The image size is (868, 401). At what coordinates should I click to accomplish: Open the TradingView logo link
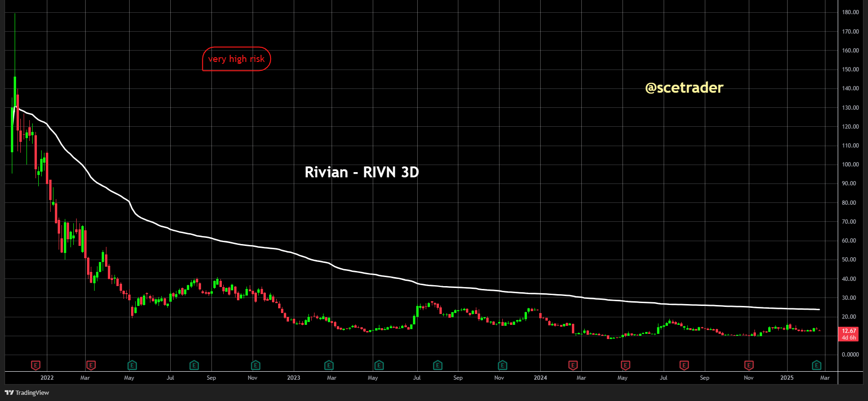27,392
